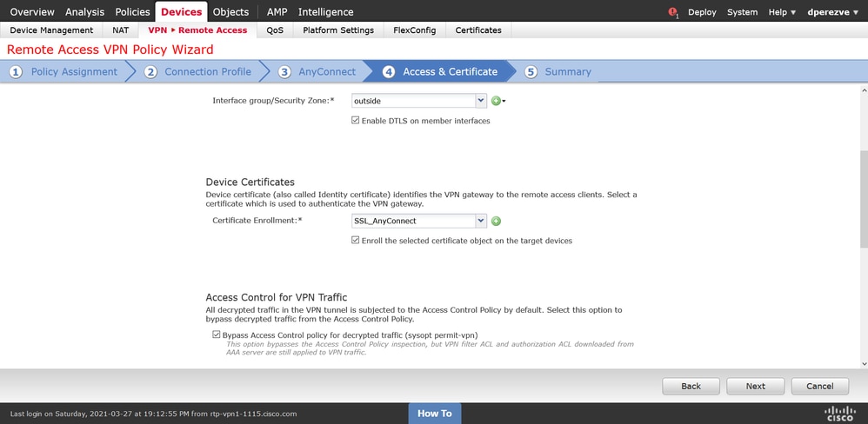Switch to the NAT tab
The height and width of the screenshot is (424, 868).
[121, 30]
